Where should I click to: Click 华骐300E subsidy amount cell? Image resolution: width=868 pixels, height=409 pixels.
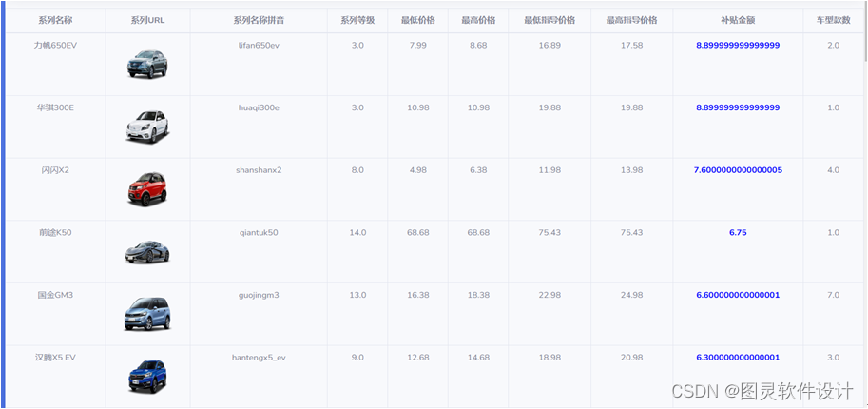[x=738, y=107]
